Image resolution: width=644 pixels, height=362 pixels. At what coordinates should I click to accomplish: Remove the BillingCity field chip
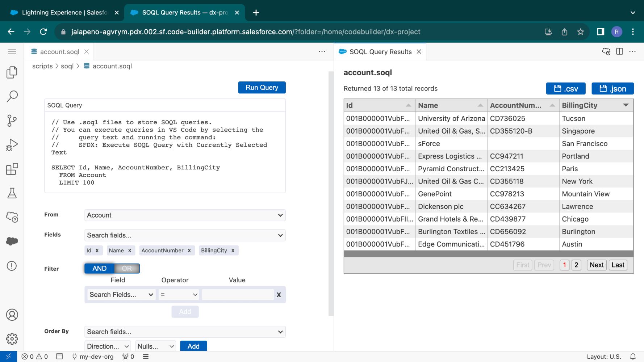coord(233,251)
